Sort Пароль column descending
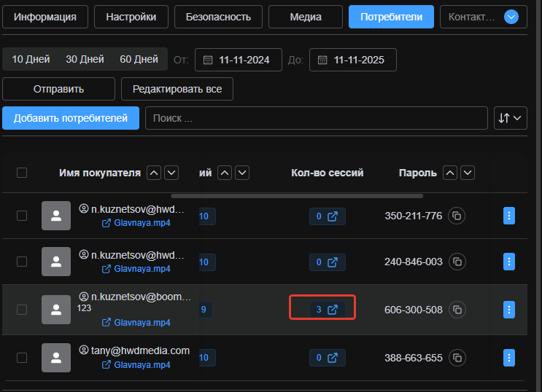This screenshot has height=392, width=542. tap(468, 173)
